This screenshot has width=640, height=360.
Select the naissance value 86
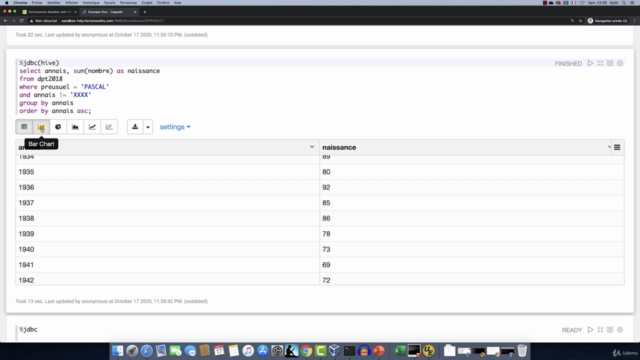pos(472,218)
